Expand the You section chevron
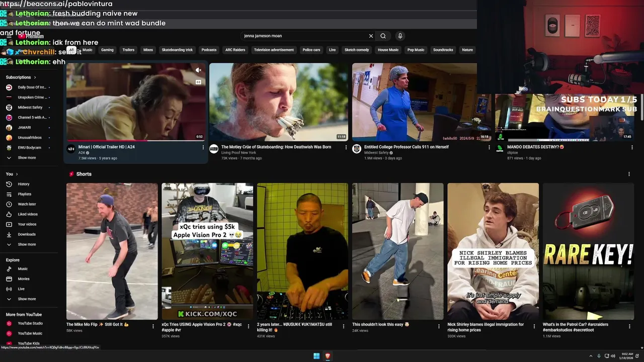Image resolution: width=644 pixels, height=362 pixels. click(17, 174)
